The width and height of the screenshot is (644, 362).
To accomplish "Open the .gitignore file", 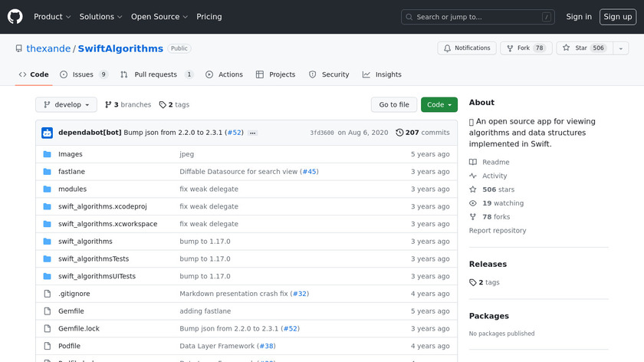I will click(74, 294).
